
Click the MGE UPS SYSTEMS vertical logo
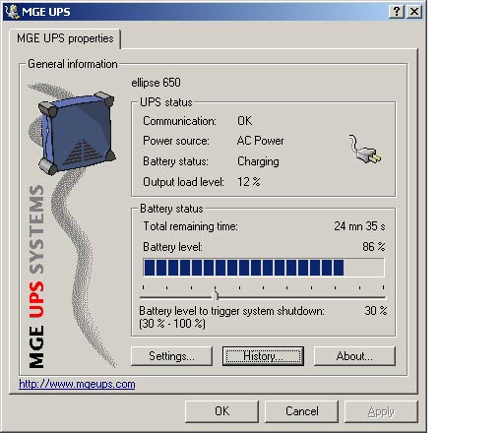pyautogui.click(x=36, y=277)
